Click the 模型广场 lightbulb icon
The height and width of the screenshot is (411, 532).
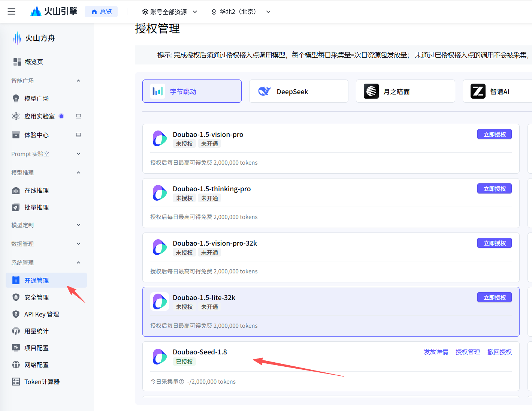point(16,98)
